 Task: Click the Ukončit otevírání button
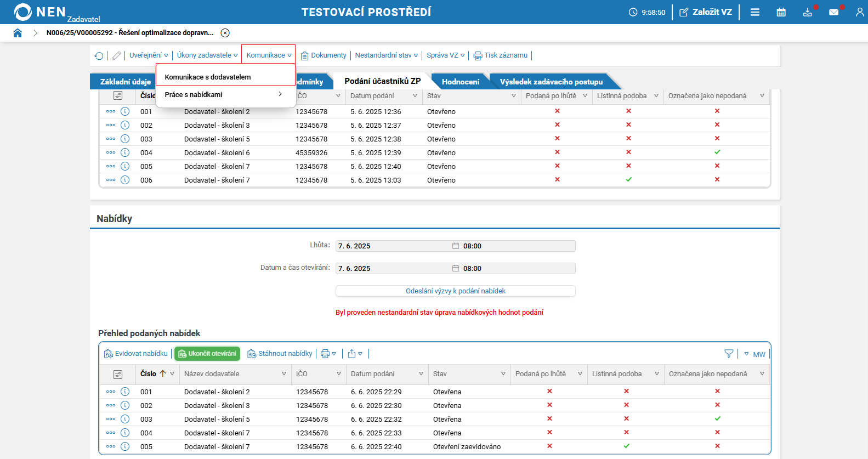(x=207, y=354)
